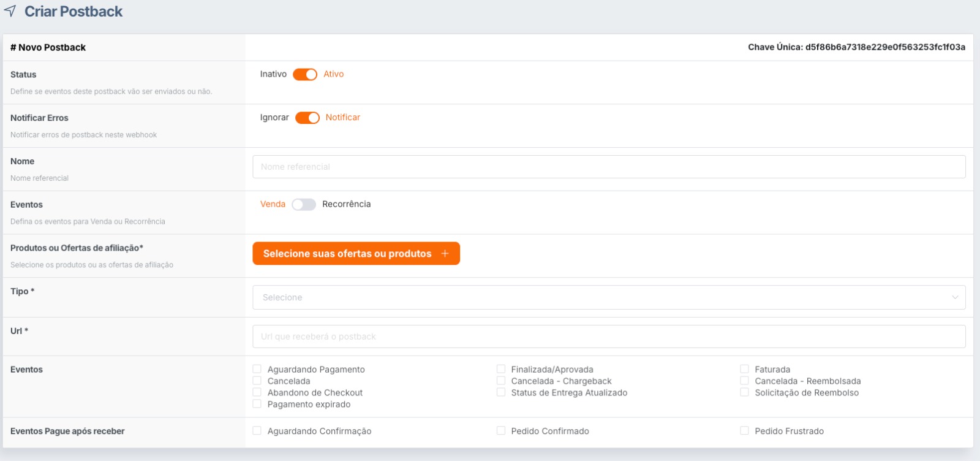Focus the Url postback input field
This screenshot has height=461, width=980.
tap(608, 337)
